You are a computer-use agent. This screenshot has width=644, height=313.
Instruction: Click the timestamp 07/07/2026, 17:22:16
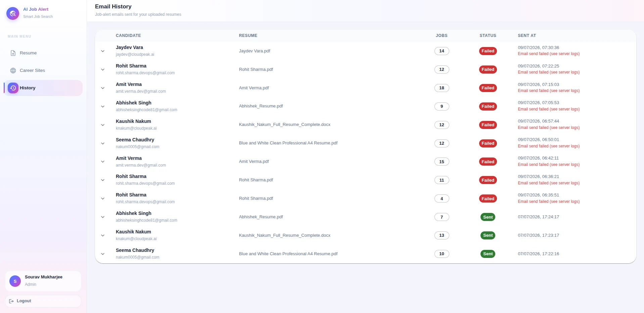[538, 254]
